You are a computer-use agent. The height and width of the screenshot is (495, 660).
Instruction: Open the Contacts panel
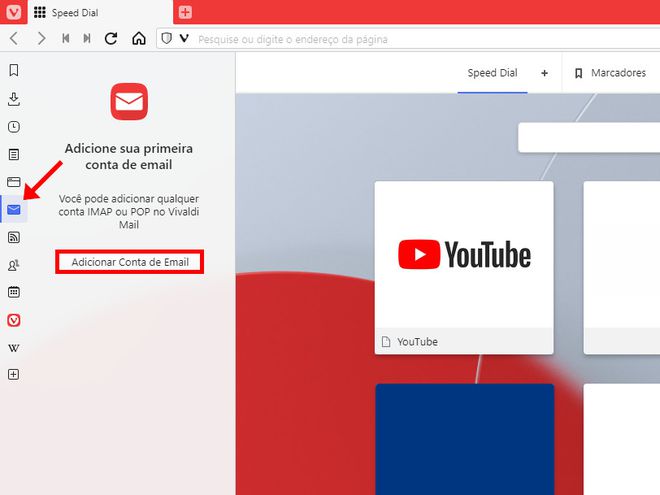coord(13,265)
